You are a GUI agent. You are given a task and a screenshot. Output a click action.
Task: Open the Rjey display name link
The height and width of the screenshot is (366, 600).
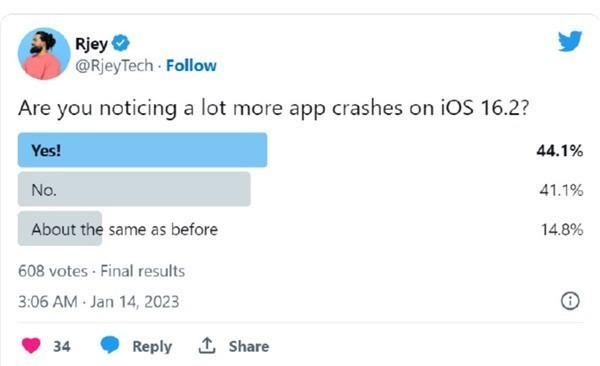click(x=91, y=44)
